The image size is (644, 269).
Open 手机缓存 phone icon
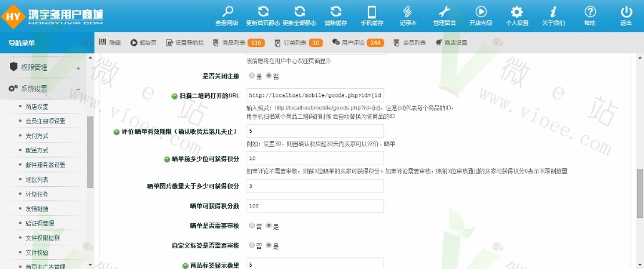pos(372,11)
